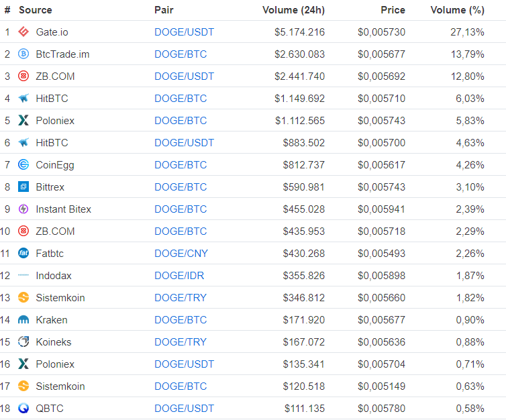Click the Kraken logo icon
The image size is (506, 420).
coord(23,319)
